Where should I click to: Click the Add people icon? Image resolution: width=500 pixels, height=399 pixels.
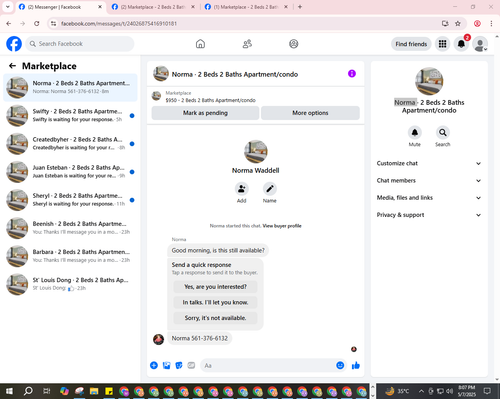241,189
